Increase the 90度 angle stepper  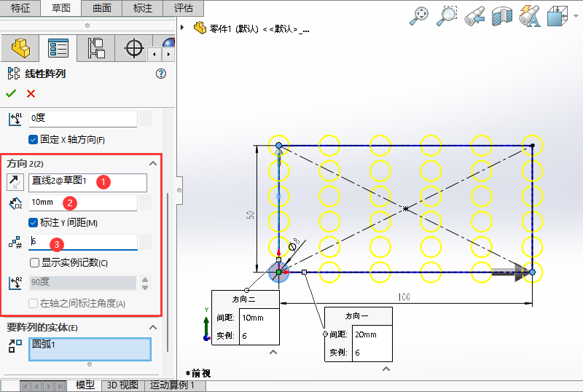pos(145,279)
